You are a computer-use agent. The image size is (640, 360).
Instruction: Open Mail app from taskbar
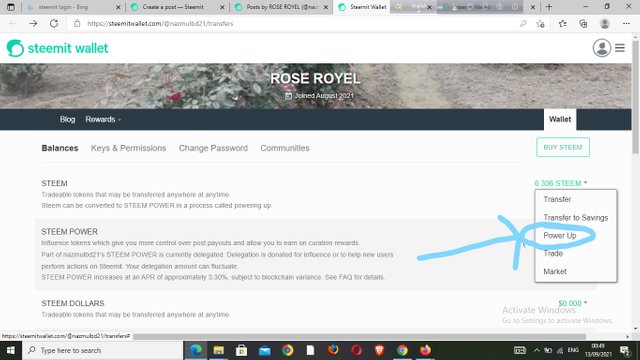(x=264, y=350)
